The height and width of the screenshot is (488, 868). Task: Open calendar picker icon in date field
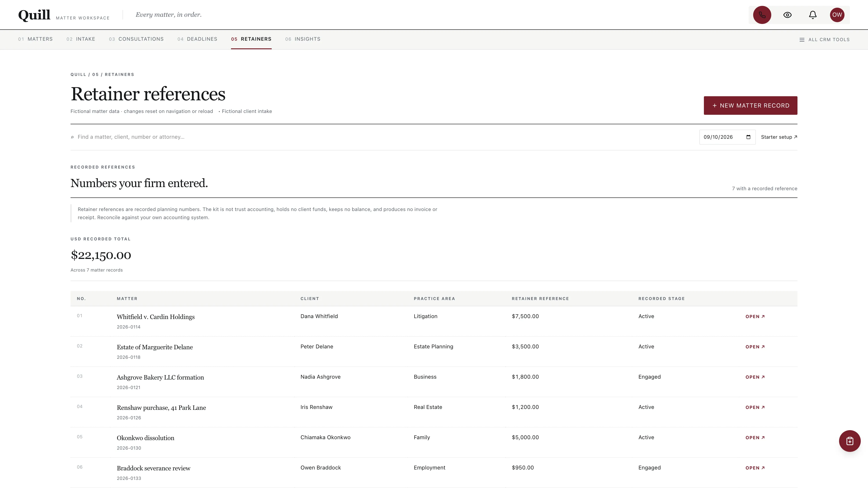(x=748, y=137)
